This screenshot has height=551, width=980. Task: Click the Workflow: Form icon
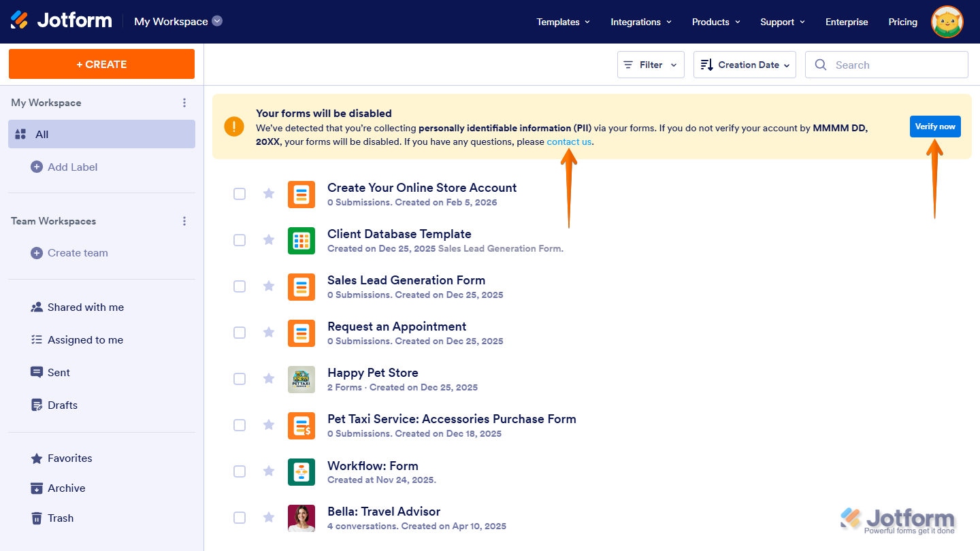pyautogui.click(x=301, y=471)
